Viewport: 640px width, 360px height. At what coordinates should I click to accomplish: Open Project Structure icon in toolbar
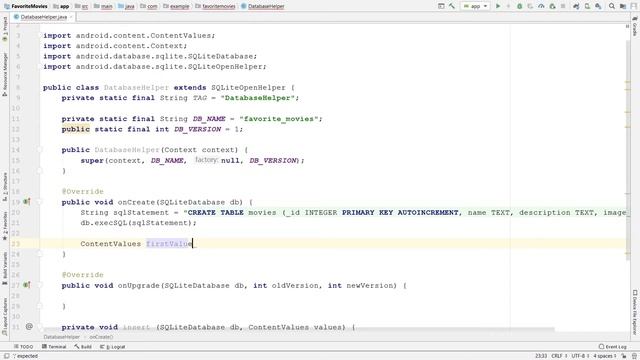623,6
